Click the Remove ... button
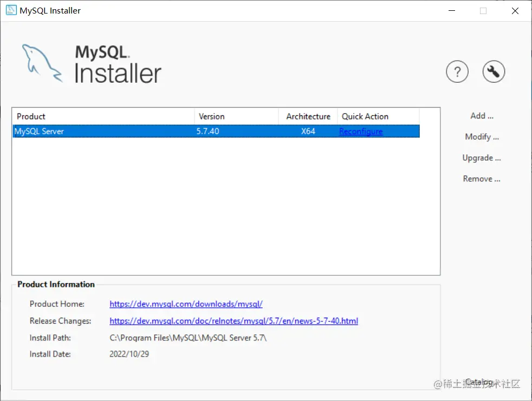The width and height of the screenshot is (532, 401). (x=482, y=179)
